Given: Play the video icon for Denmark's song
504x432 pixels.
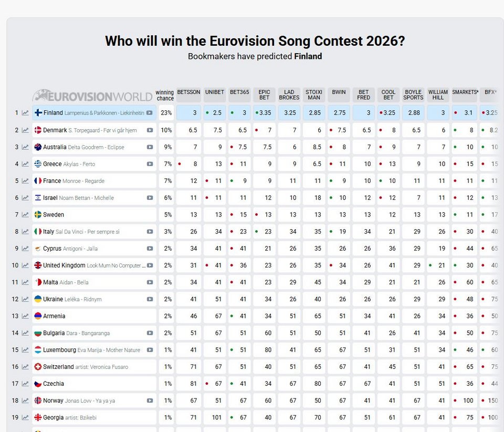Looking at the screenshot, I should click(150, 130).
